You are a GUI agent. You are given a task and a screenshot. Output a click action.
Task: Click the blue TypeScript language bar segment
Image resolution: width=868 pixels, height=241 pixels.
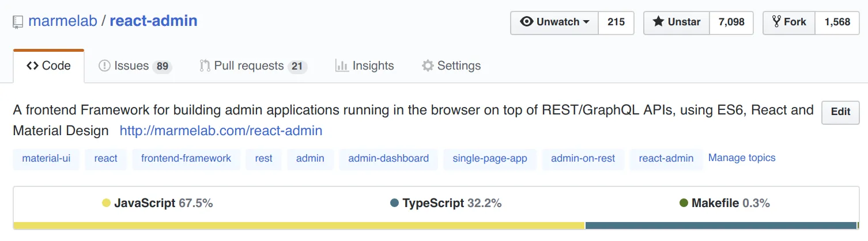[x=720, y=225]
